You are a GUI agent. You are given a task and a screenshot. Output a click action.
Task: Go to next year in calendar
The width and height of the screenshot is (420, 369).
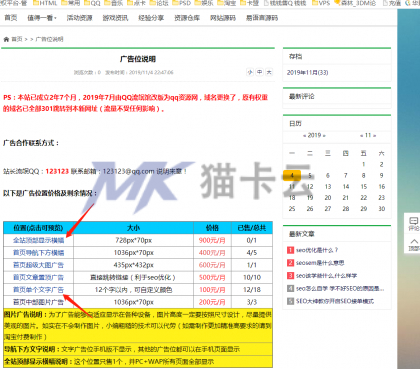pyautogui.click(x=324, y=135)
